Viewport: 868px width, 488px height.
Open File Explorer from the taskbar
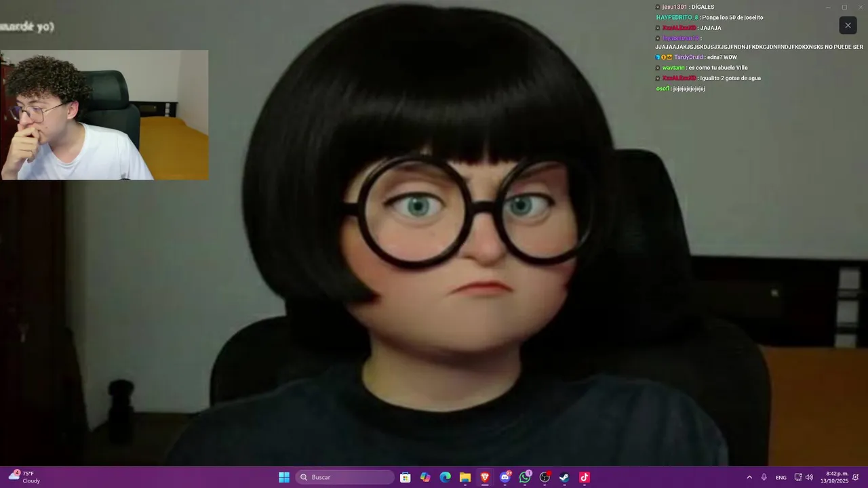pos(465,477)
